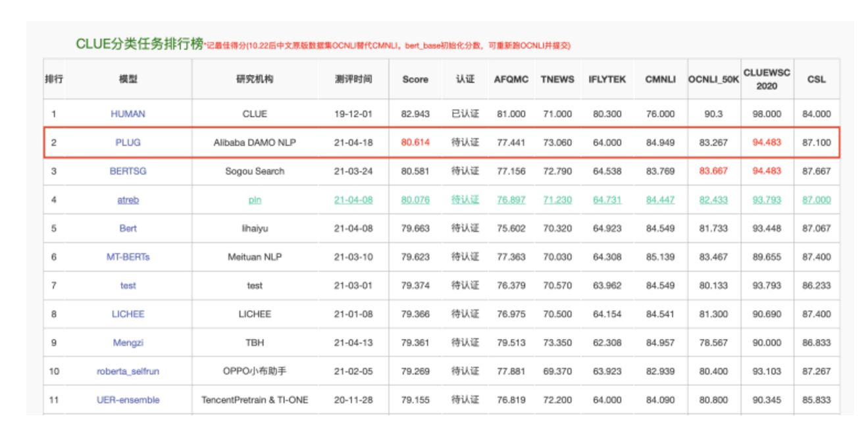868x424 pixels.
Task: Click the CLUE分类任务排行榜 title
Action: click(140, 44)
